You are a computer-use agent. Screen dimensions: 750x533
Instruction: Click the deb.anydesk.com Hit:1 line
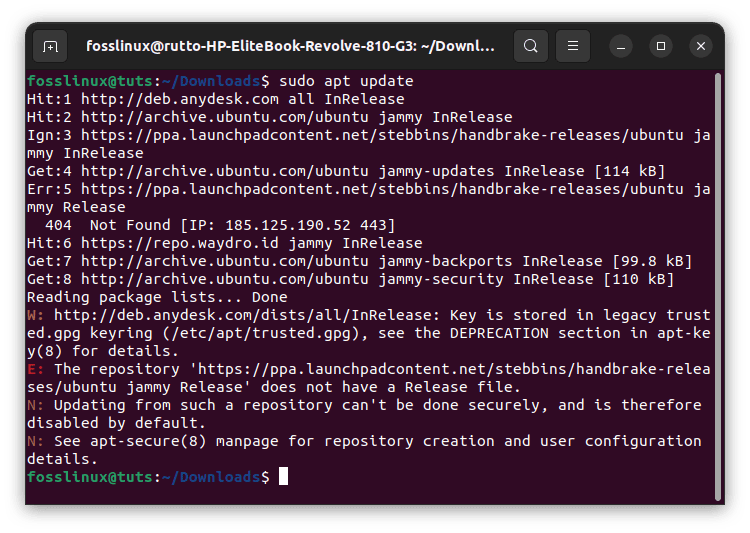[216, 99]
